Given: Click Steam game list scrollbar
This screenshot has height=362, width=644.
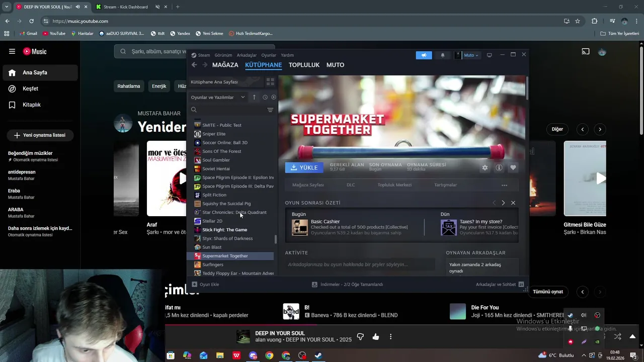Looking at the screenshot, I should tap(275, 239).
